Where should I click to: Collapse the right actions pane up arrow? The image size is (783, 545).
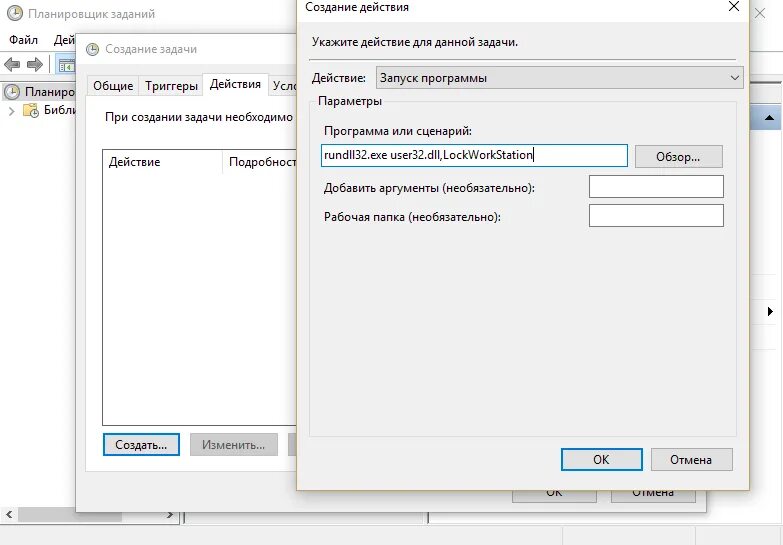769,118
